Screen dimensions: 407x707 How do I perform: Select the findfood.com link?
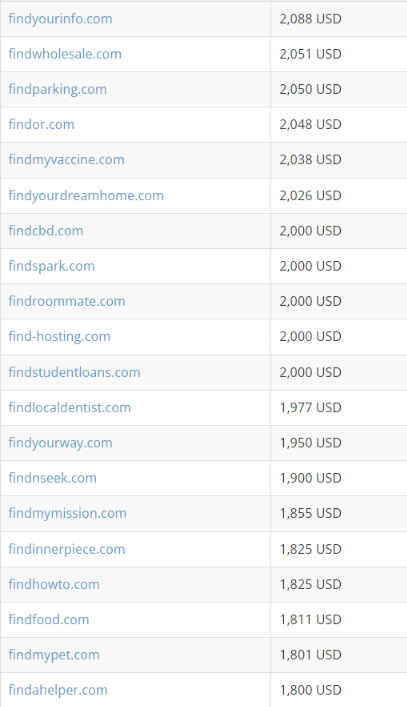49,620
